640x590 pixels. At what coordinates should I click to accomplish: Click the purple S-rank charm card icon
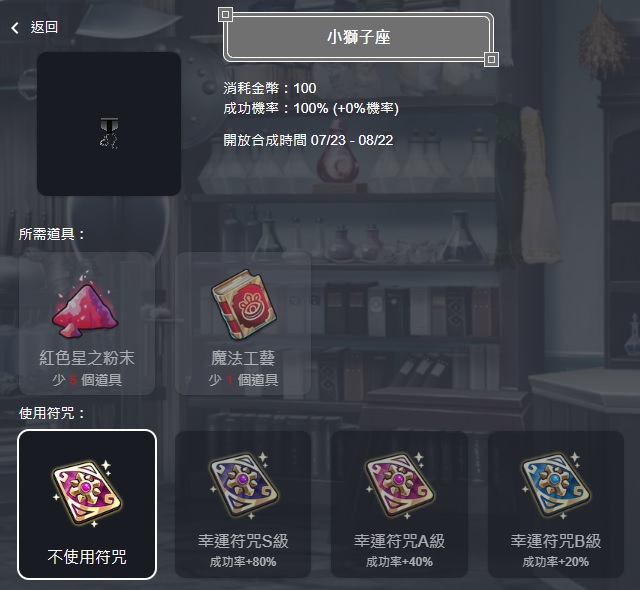click(x=243, y=485)
